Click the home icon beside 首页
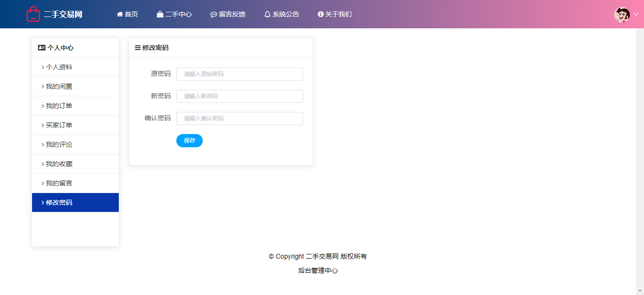The image size is (644, 295). [120, 14]
